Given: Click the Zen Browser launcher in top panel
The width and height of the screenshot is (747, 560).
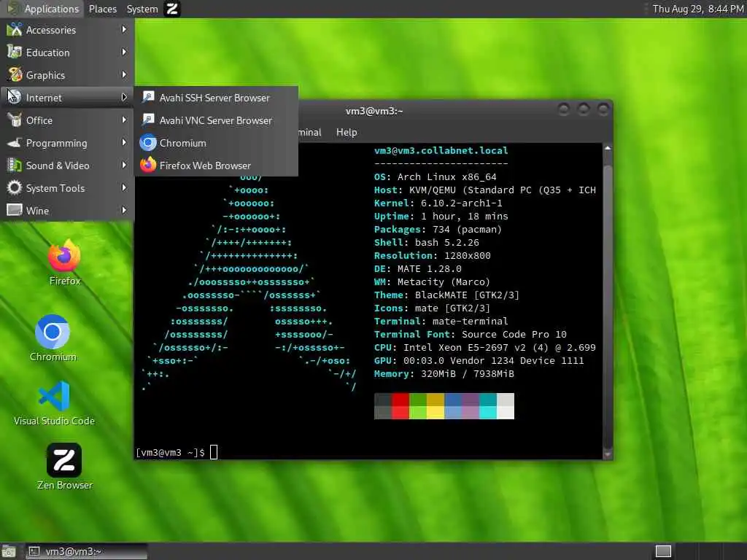Looking at the screenshot, I should point(172,9).
